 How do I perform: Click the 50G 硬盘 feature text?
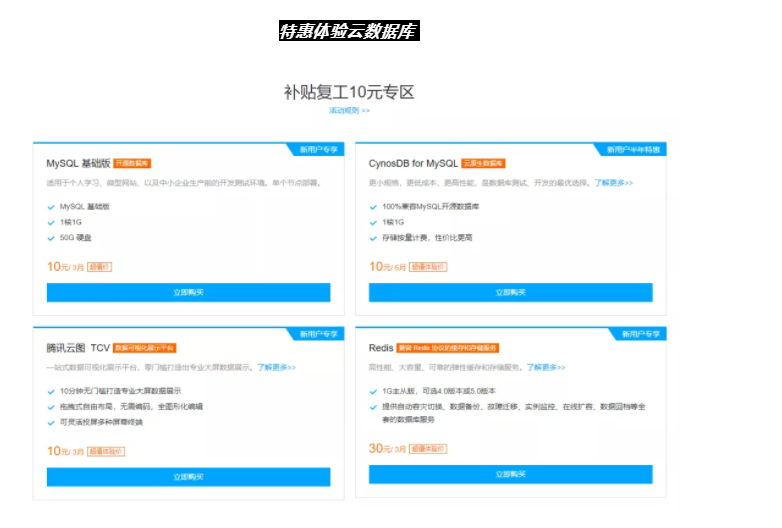[x=76, y=238]
